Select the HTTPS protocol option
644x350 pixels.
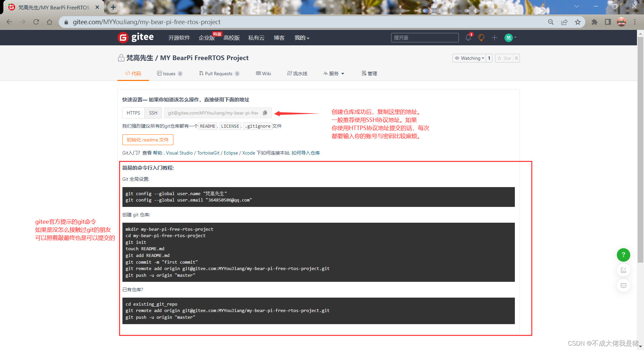pos(133,113)
